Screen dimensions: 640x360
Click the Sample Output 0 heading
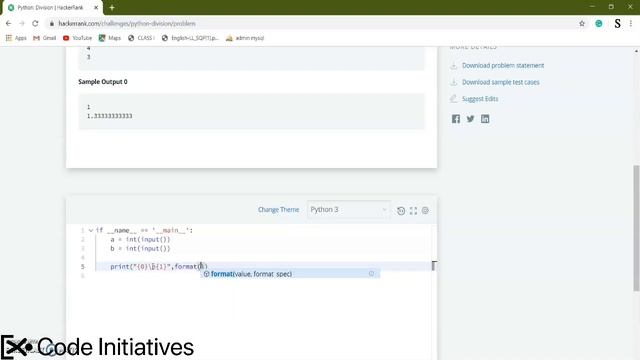pos(103,82)
